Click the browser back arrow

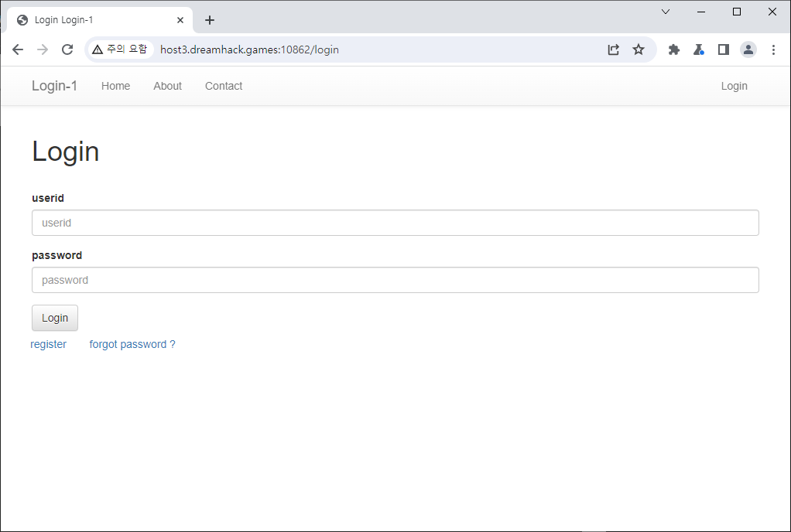pyautogui.click(x=18, y=49)
